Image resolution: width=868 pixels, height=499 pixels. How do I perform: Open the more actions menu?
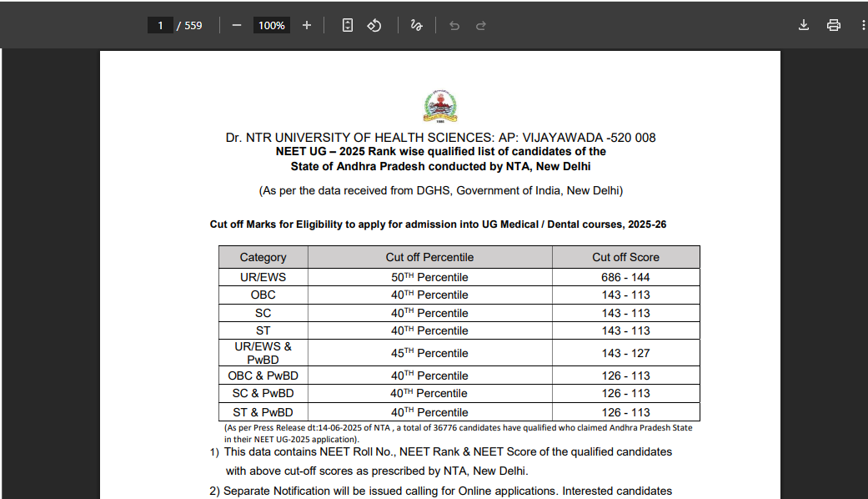point(863,26)
